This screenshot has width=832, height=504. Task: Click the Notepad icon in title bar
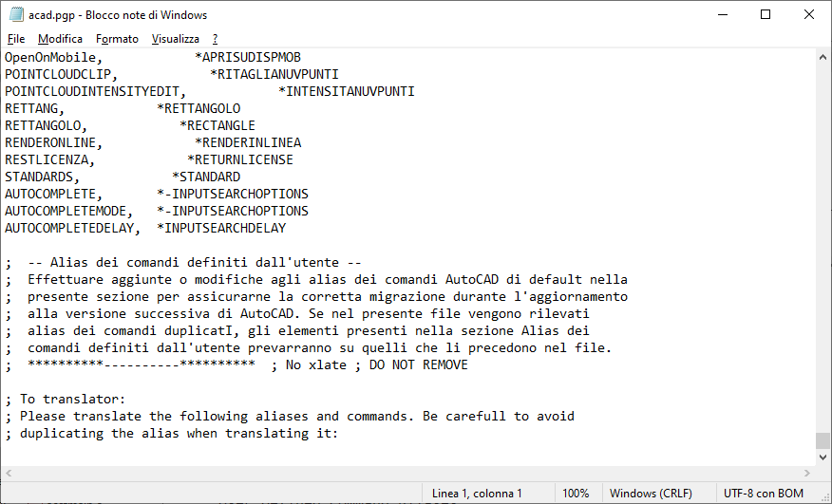[16, 15]
